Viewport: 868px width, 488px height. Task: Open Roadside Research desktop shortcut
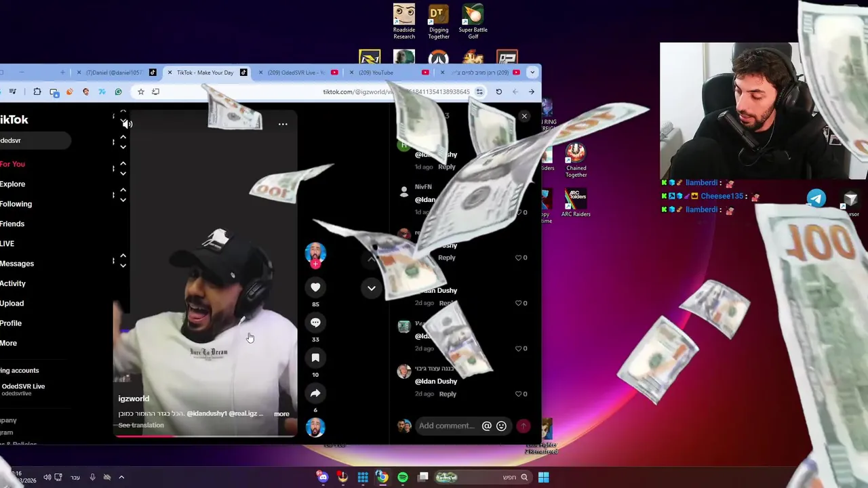pos(404,22)
